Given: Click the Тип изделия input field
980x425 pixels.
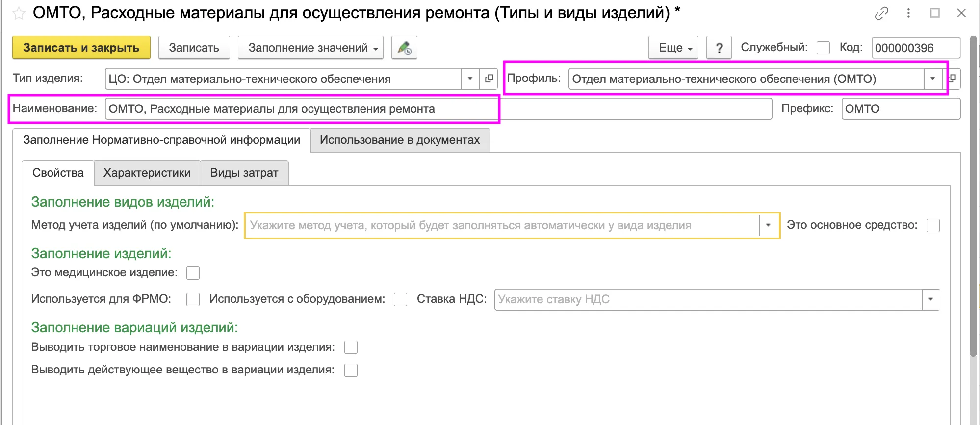Looking at the screenshot, I should click(x=284, y=79).
